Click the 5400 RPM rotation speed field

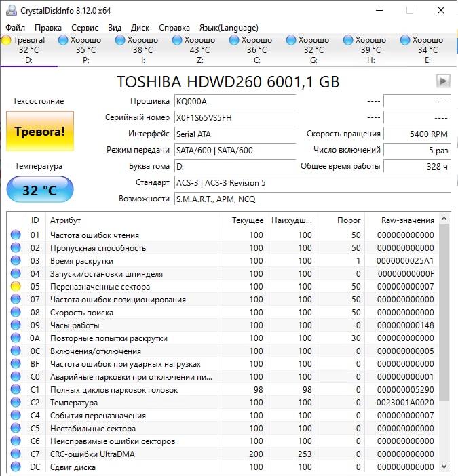click(417, 134)
